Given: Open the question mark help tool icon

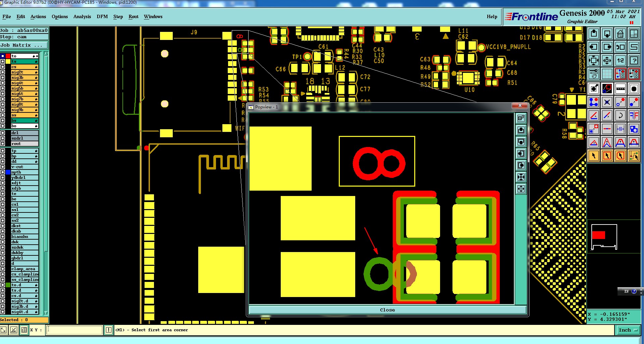Looking at the screenshot, I should [x=634, y=60].
